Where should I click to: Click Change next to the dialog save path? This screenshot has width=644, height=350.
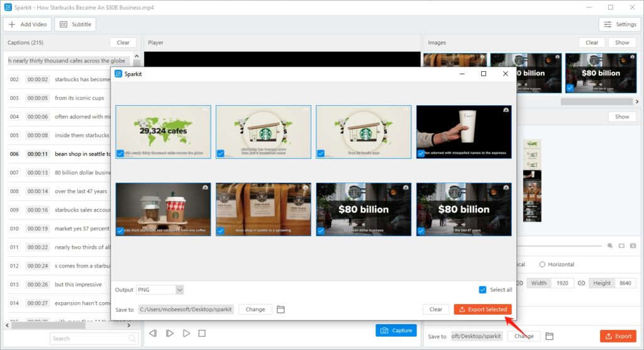click(255, 309)
